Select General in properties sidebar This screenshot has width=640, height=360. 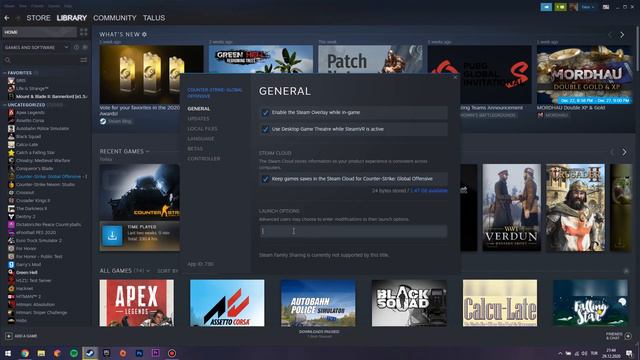[x=199, y=109]
